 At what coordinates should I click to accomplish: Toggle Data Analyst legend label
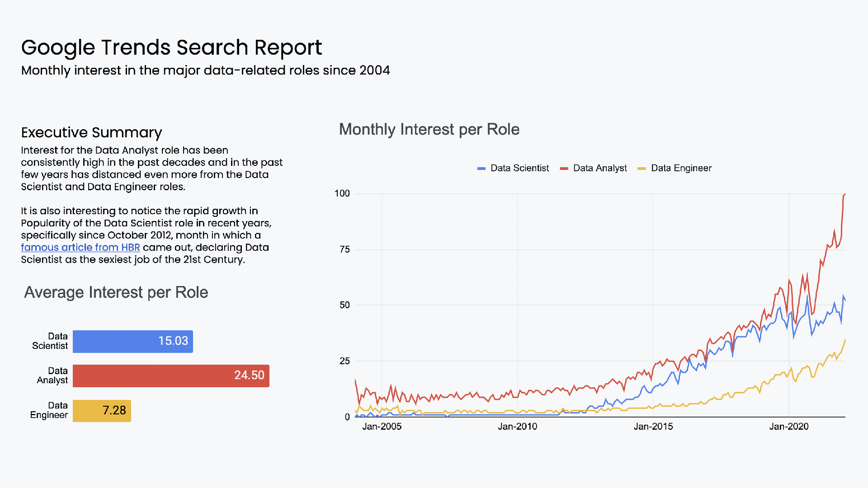(x=600, y=168)
